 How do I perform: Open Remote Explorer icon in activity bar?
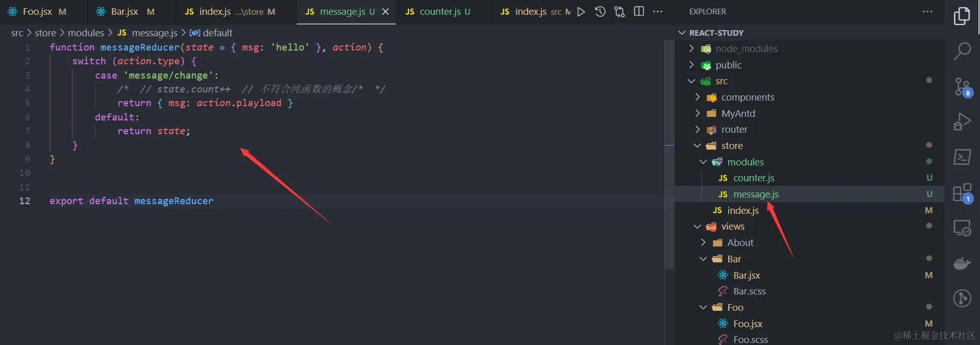click(x=962, y=228)
